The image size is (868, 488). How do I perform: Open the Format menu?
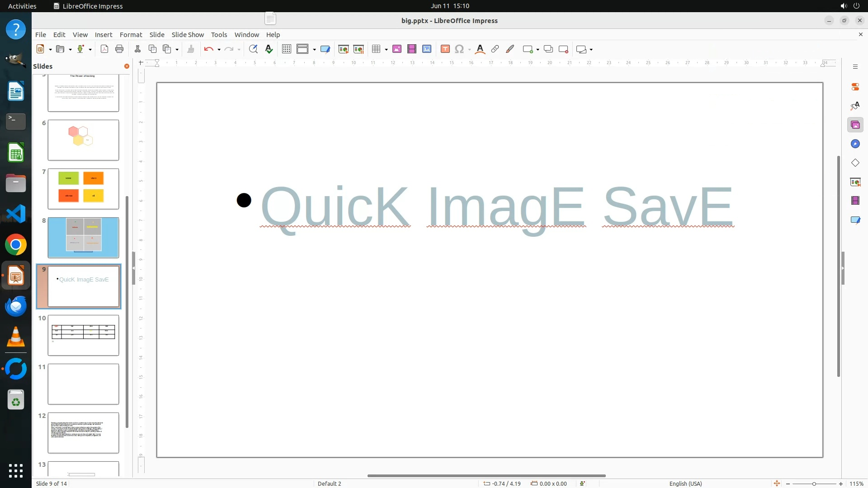pos(131,34)
